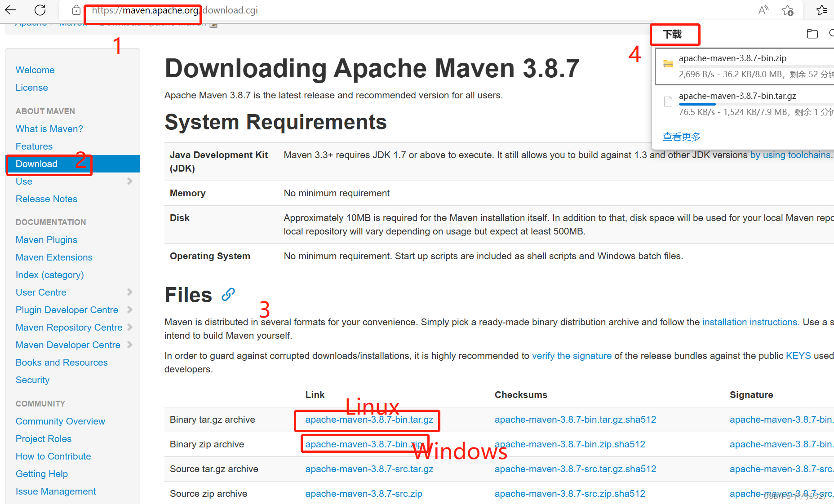The height and width of the screenshot is (504, 834).
Task: Open the 'verify the signature' link
Action: 572,356
